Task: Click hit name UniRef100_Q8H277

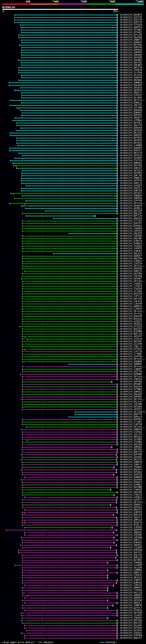Action: tap(131, 93)
